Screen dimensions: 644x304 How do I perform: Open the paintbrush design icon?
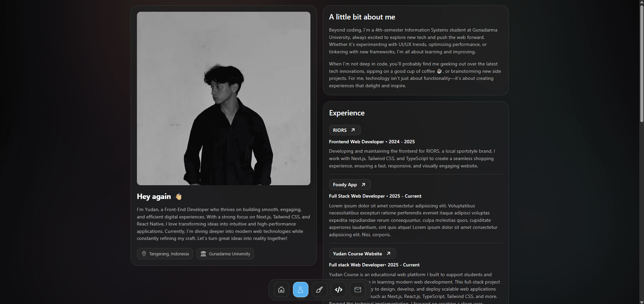click(x=319, y=290)
